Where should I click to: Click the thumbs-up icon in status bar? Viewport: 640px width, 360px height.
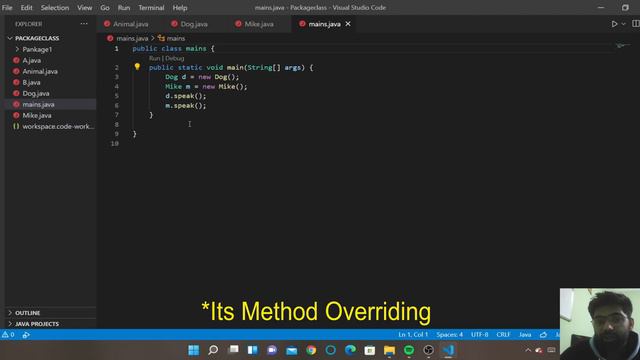(543, 335)
